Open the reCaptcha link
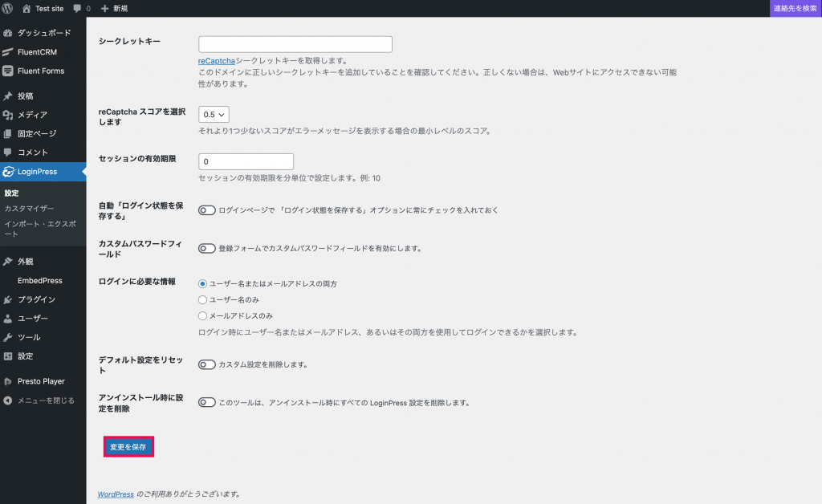822x504 pixels. 217,61
